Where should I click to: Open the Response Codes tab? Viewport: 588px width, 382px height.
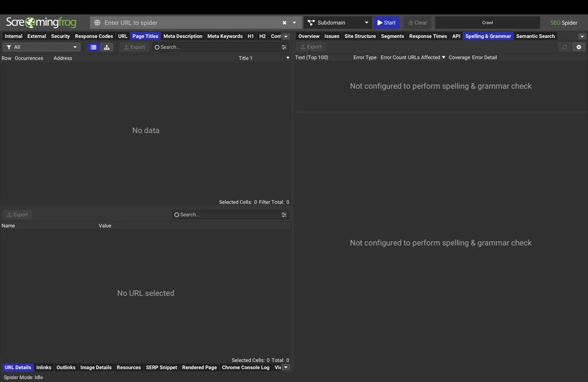coord(94,36)
